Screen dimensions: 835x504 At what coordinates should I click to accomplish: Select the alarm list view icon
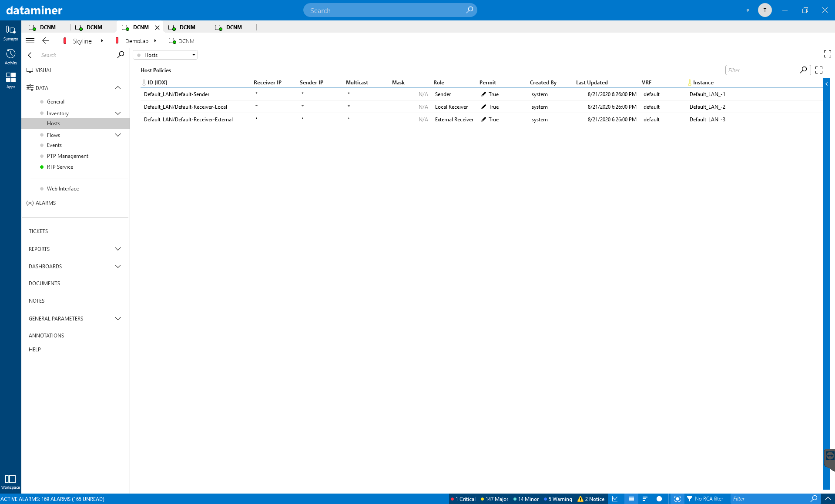tap(631, 499)
